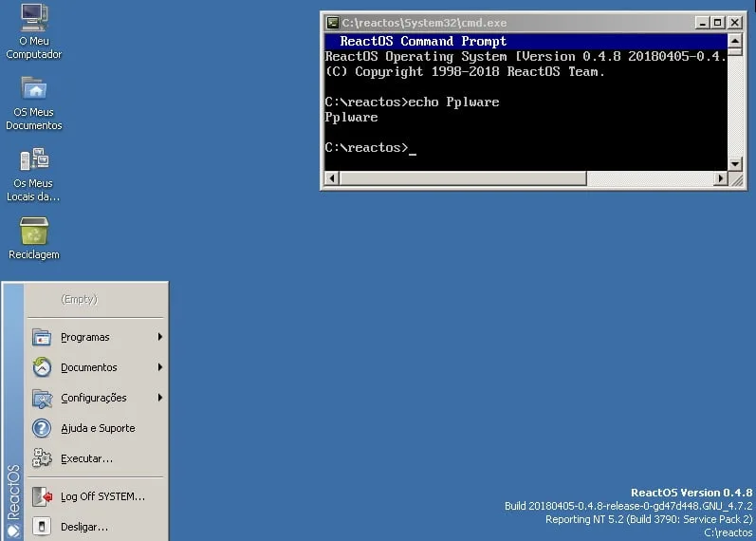Click the 'C:\reactos>echo Pplware' command line
Viewport: 756px width, 541px height.
[x=412, y=102]
